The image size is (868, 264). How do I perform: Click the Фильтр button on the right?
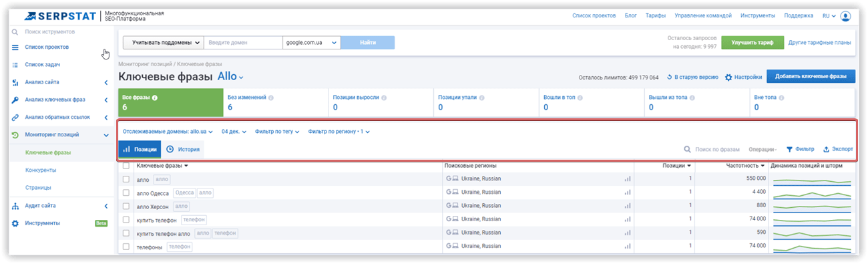click(800, 150)
